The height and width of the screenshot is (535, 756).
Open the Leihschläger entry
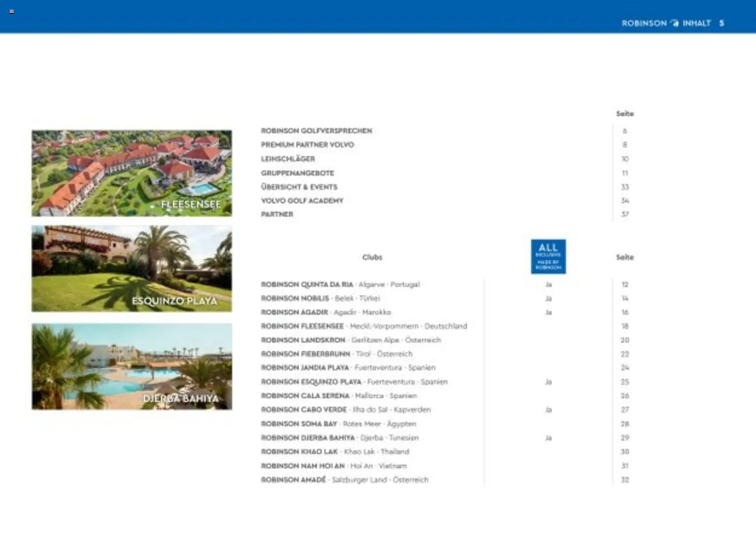(288, 159)
